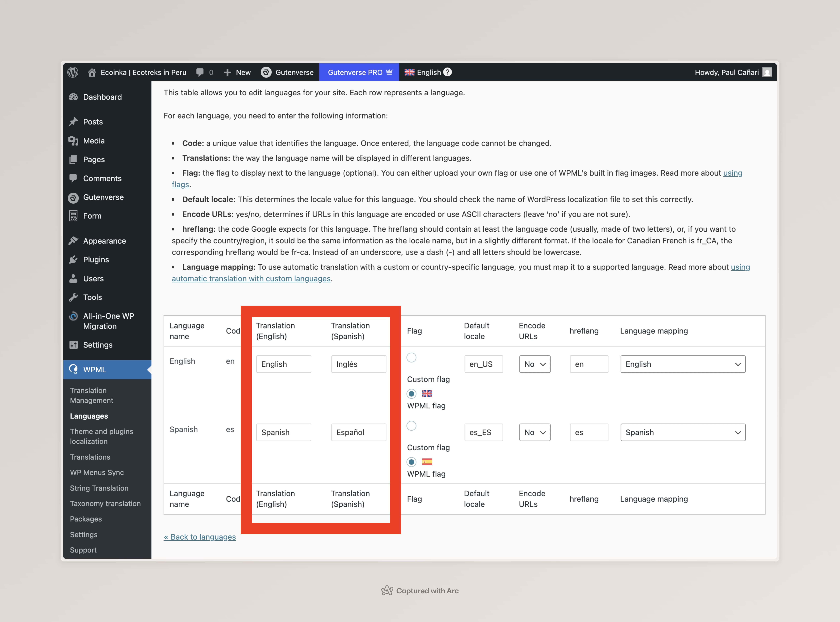Click Ecoinka | Ecotreks in Peru site link

(143, 72)
